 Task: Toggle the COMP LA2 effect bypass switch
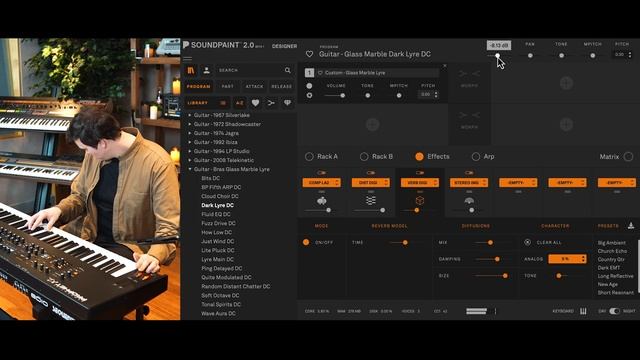tap(322, 173)
